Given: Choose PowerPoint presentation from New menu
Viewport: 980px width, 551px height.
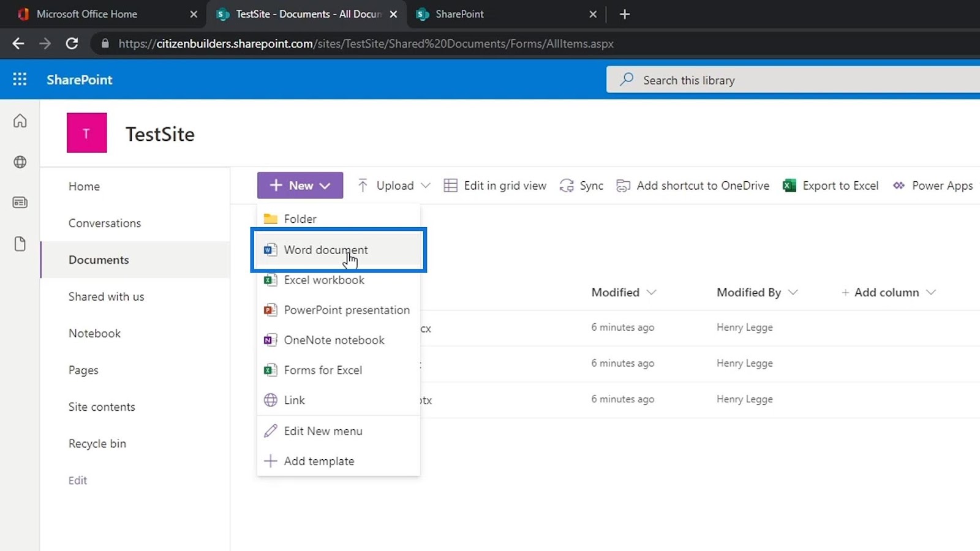Looking at the screenshot, I should pyautogui.click(x=339, y=310).
